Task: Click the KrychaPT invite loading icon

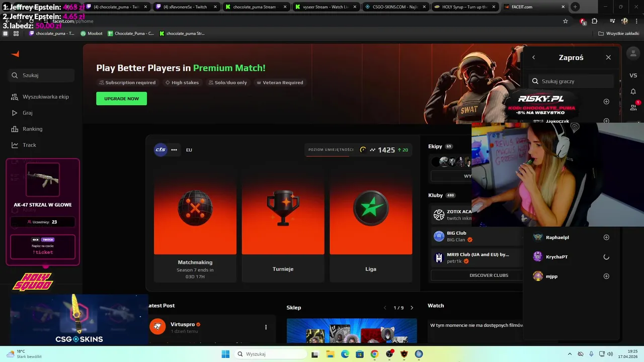Action: (x=606, y=257)
